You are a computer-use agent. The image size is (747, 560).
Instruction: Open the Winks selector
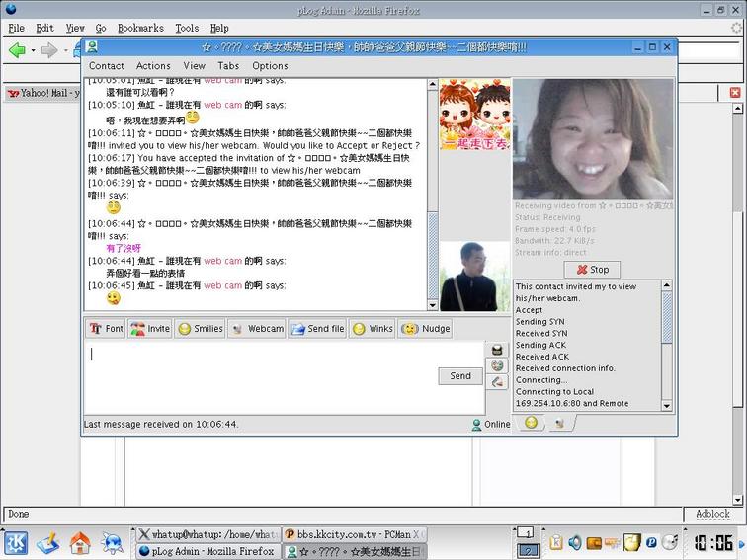coord(373,329)
